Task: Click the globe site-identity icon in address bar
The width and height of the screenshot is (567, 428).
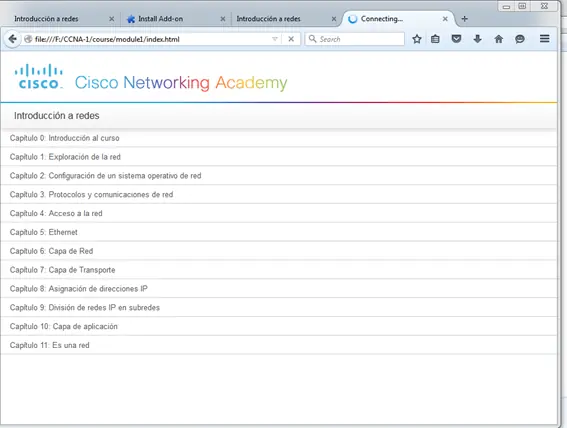Action: [28, 39]
